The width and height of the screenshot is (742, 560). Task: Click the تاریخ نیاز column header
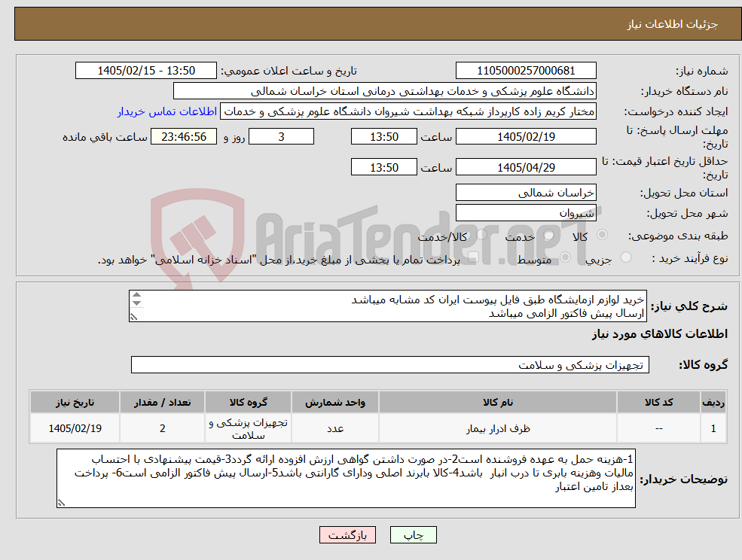click(x=75, y=402)
